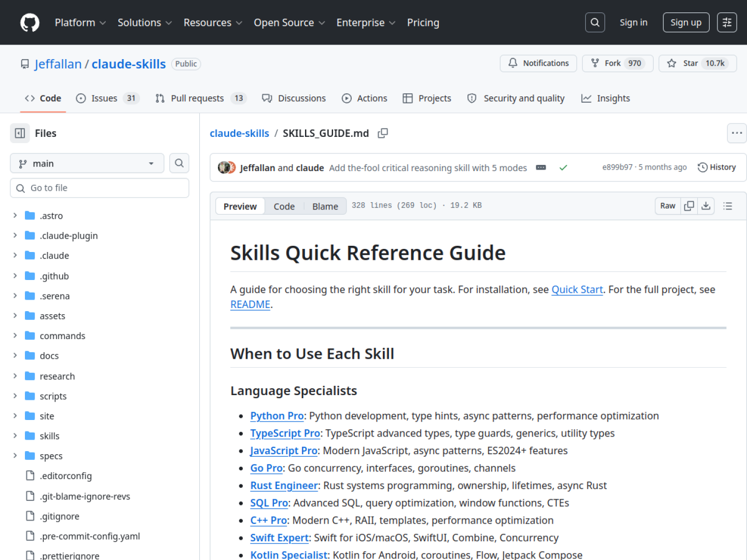The image size is (747, 560).
Task: Click the .editorconfig file icon
Action: coord(30,475)
